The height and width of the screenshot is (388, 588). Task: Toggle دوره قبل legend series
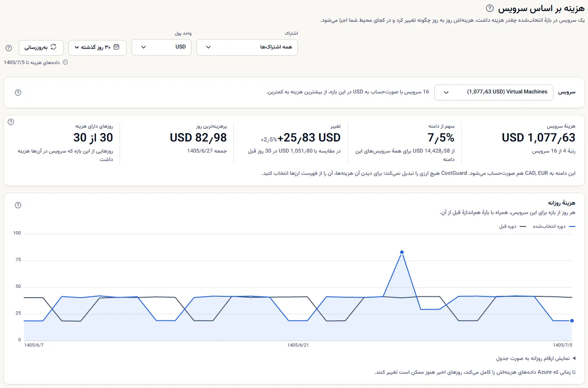click(x=513, y=226)
